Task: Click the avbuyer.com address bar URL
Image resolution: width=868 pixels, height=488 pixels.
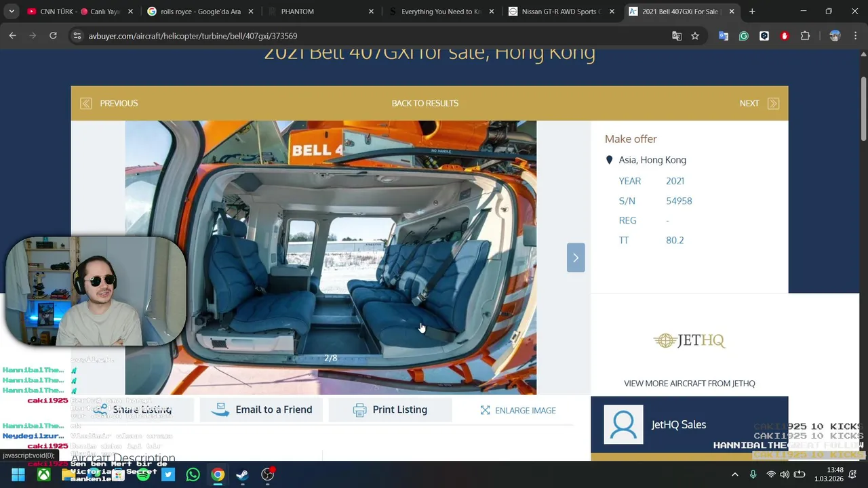Action: [193, 36]
